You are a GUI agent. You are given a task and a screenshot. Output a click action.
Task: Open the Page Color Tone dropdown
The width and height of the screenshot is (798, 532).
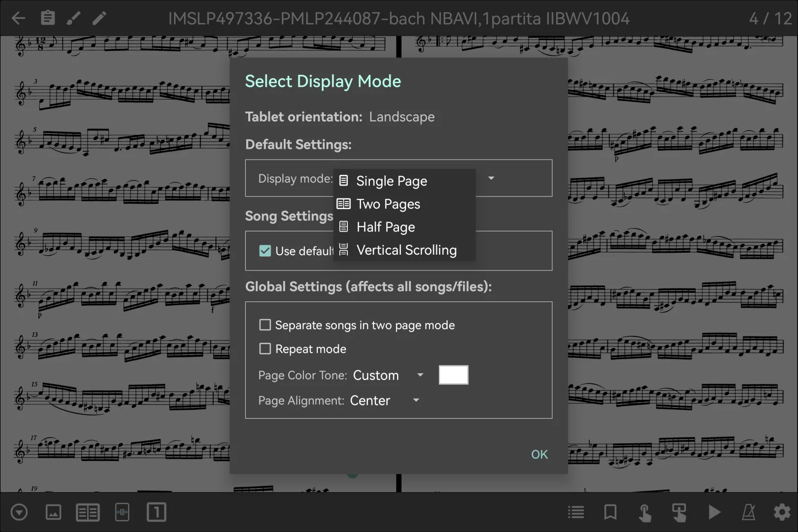click(388, 375)
